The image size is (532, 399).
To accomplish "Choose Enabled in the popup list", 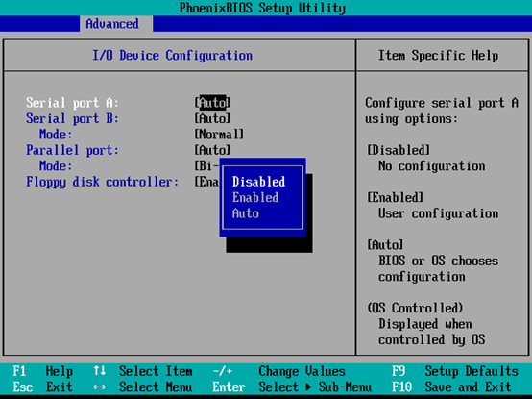I will click(x=255, y=197).
